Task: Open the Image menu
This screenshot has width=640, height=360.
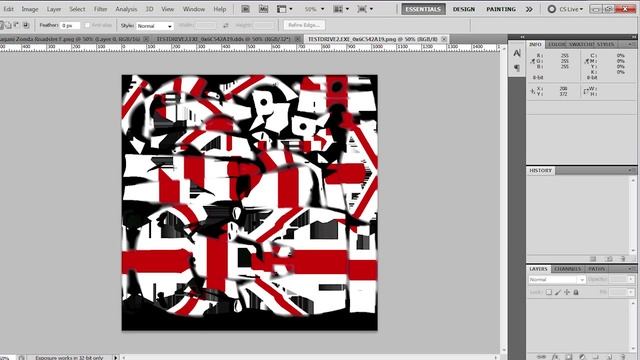Action: pyautogui.click(x=30, y=9)
